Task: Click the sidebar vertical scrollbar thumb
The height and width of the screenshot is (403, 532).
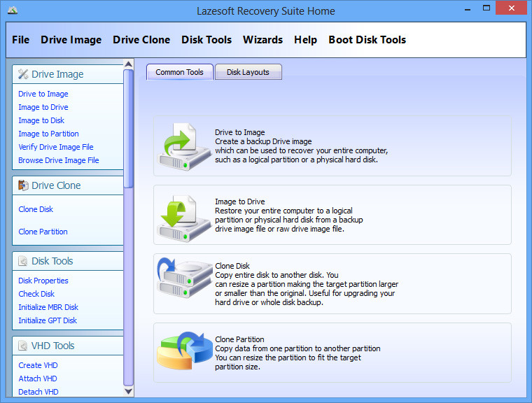Action: coord(129,129)
